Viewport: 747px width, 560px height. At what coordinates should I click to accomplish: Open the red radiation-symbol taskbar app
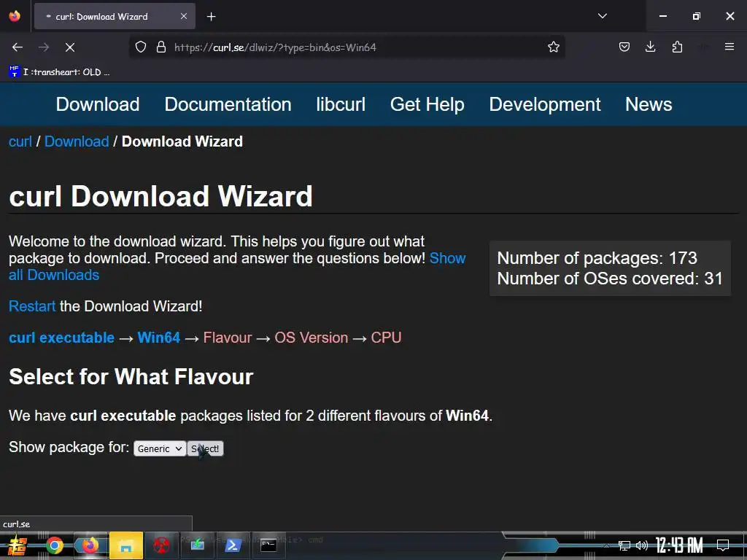pyautogui.click(x=161, y=545)
